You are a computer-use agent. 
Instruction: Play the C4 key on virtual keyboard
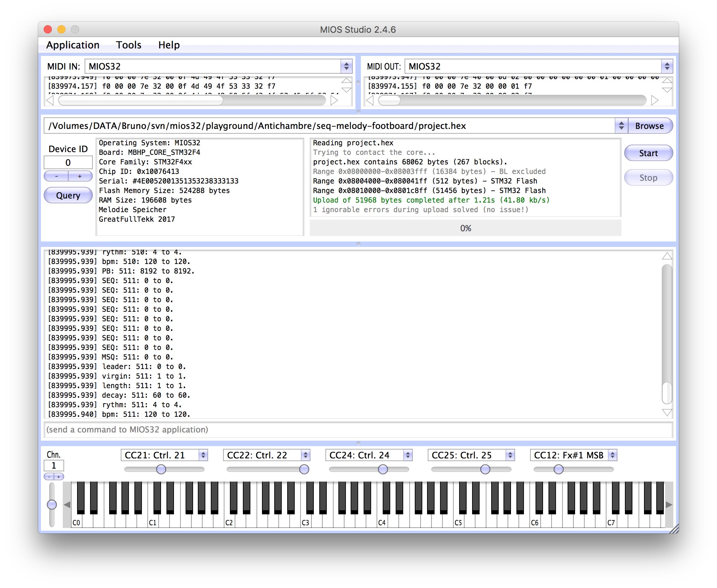382,522
